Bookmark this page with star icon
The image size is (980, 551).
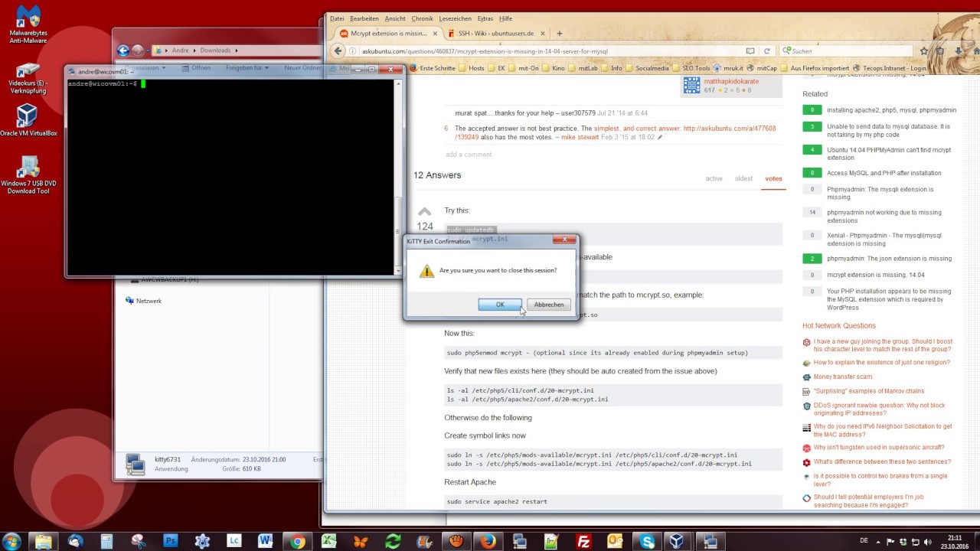[924, 51]
